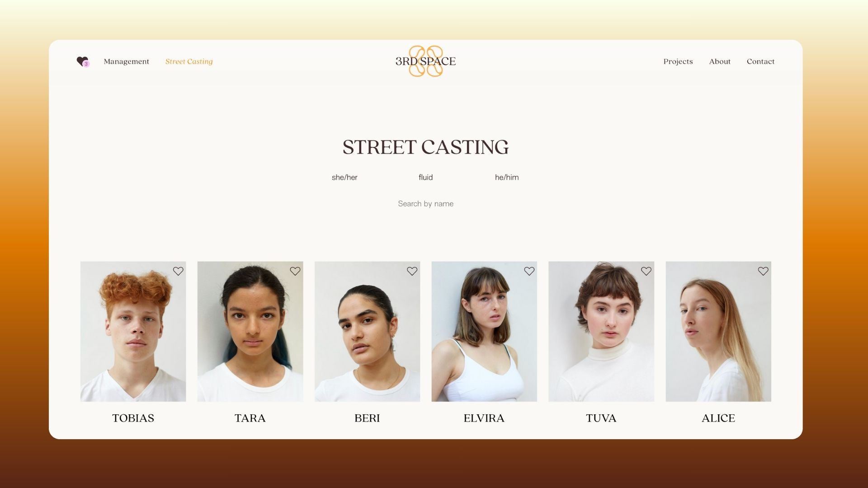Open the About link

pos(720,61)
